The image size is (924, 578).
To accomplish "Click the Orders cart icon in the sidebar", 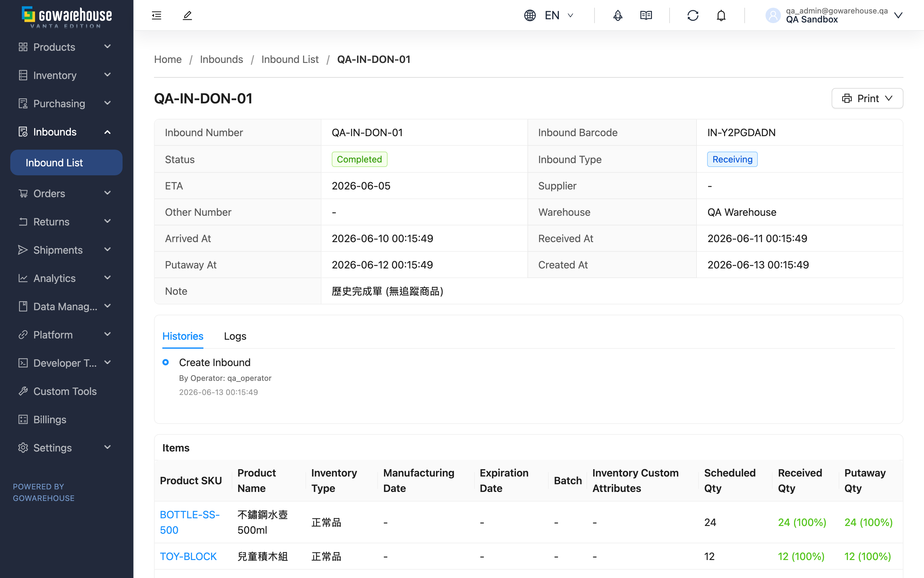I will point(23,193).
